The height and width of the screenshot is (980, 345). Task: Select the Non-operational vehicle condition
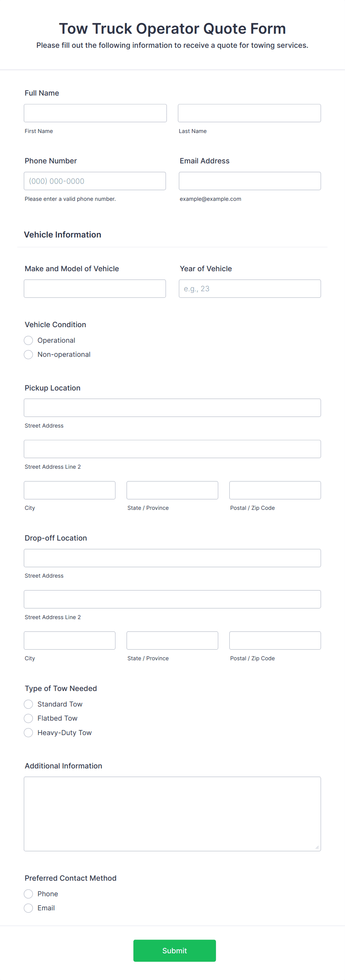tap(28, 354)
